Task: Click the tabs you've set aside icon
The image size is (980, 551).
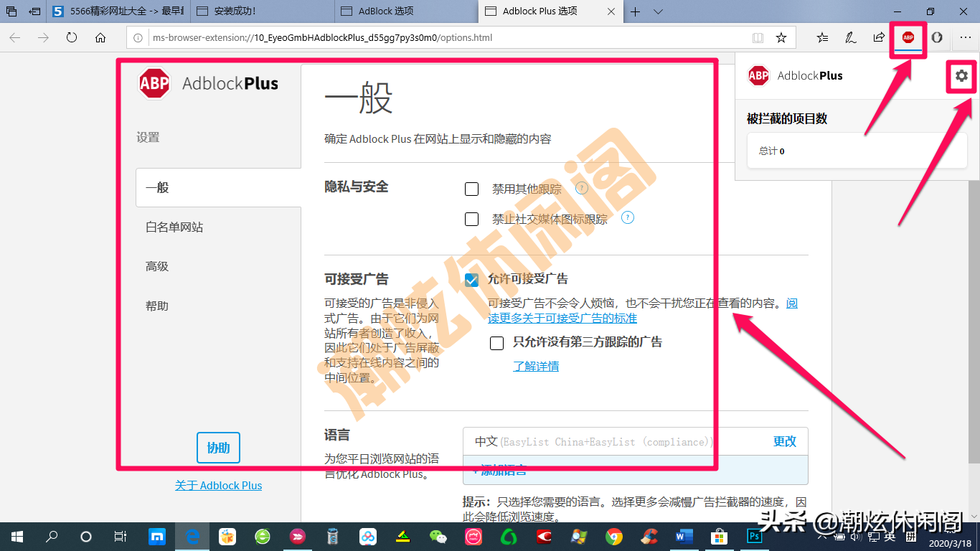Action: pyautogui.click(x=11, y=11)
